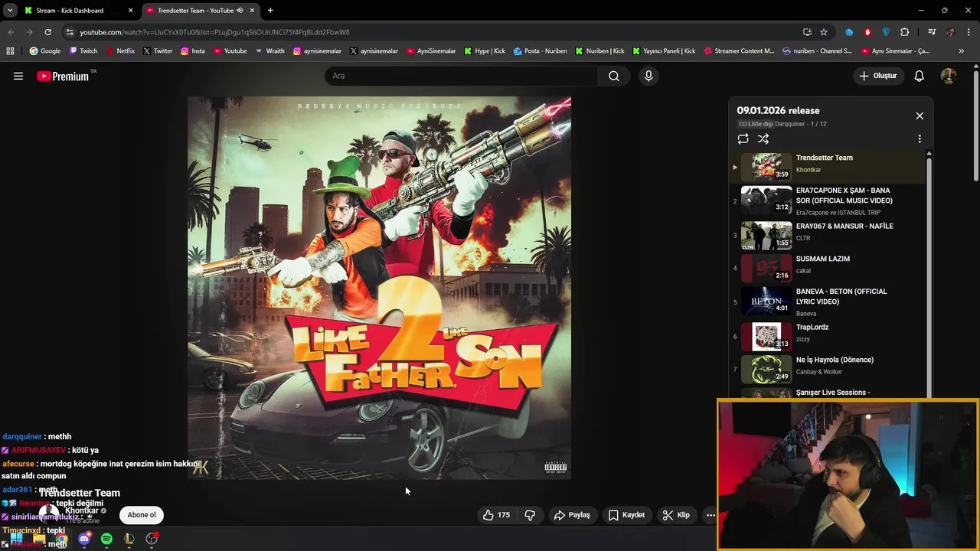Toggle playlist loop

pos(743,139)
